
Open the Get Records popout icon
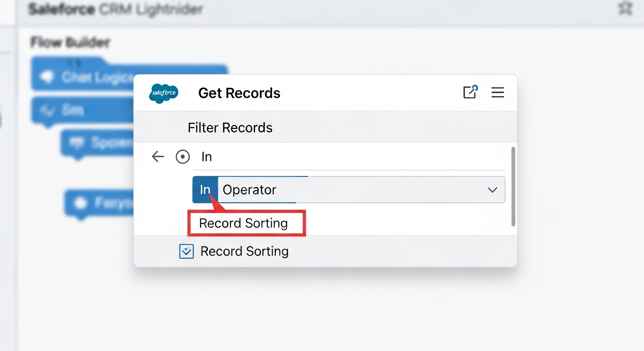470,92
